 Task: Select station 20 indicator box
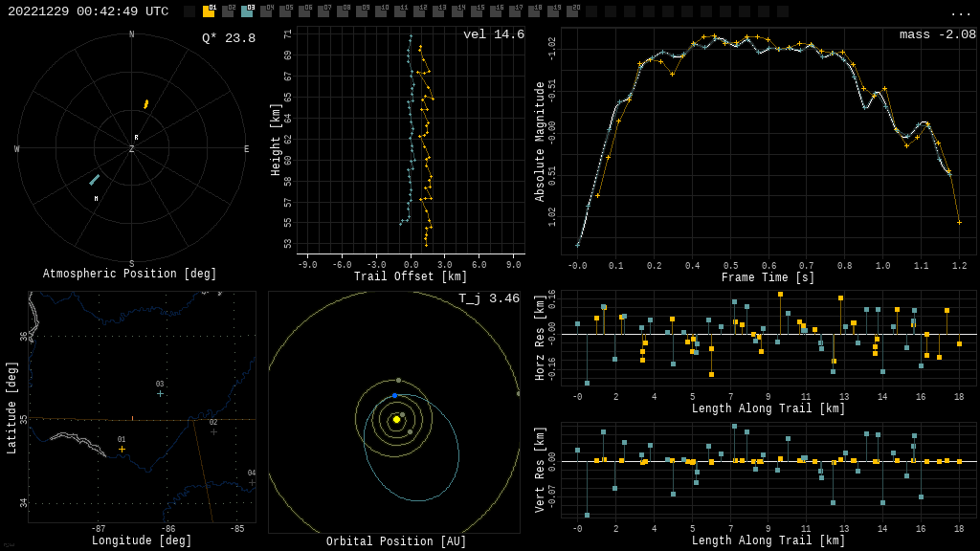(572, 11)
